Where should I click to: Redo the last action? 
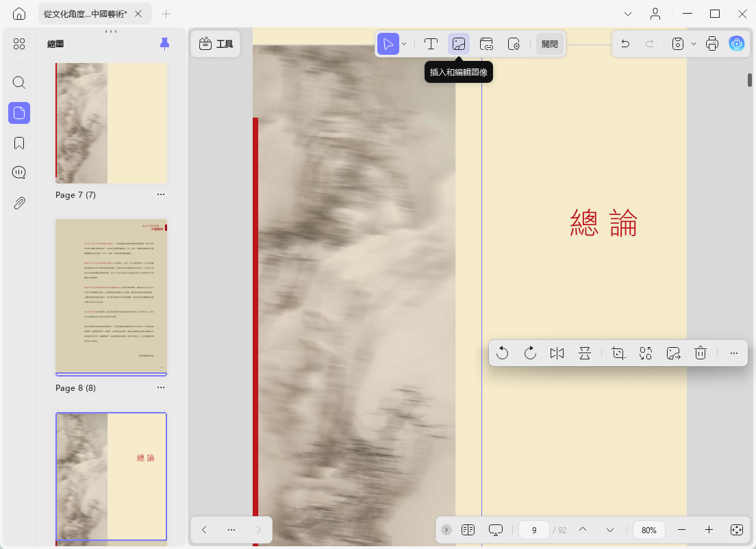click(650, 44)
